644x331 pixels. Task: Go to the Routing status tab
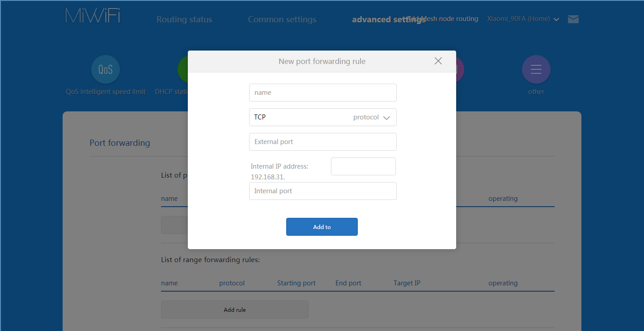pos(184,20)
